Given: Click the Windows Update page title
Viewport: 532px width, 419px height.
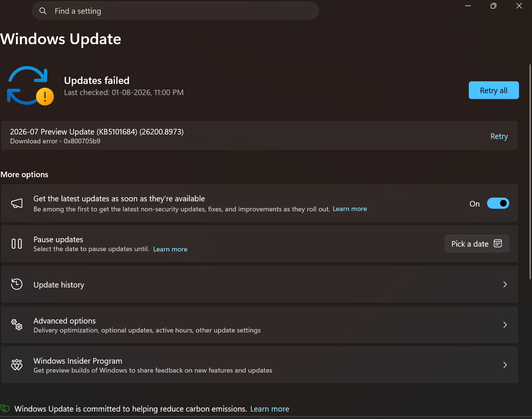Looking at the screenshot, I should pyautogui.click(x=61, y=39).
